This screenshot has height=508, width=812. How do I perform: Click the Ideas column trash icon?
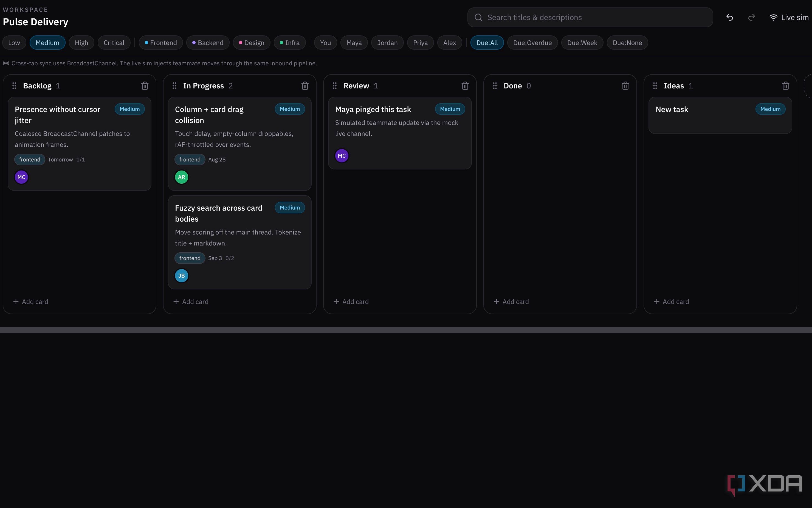click(x=785, y=86)
